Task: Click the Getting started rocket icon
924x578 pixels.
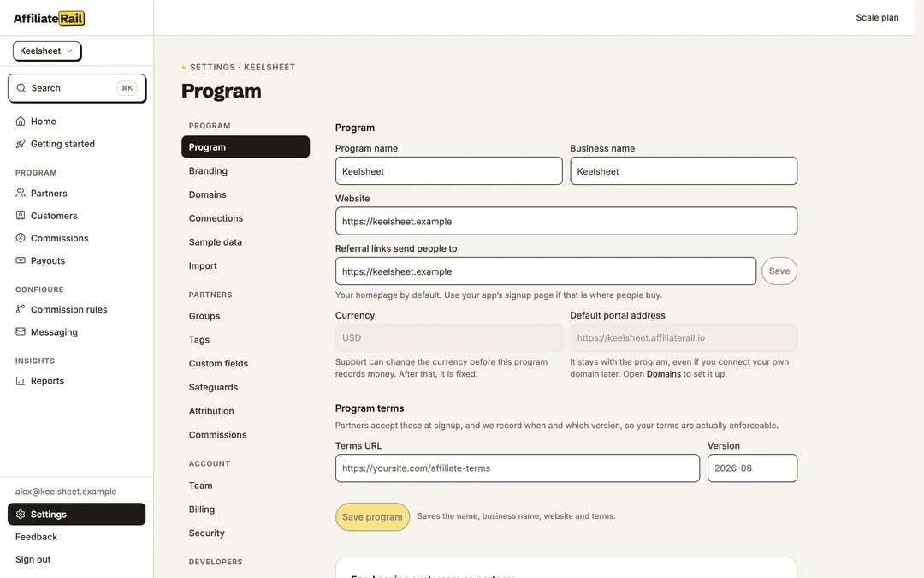Action: 21,144
